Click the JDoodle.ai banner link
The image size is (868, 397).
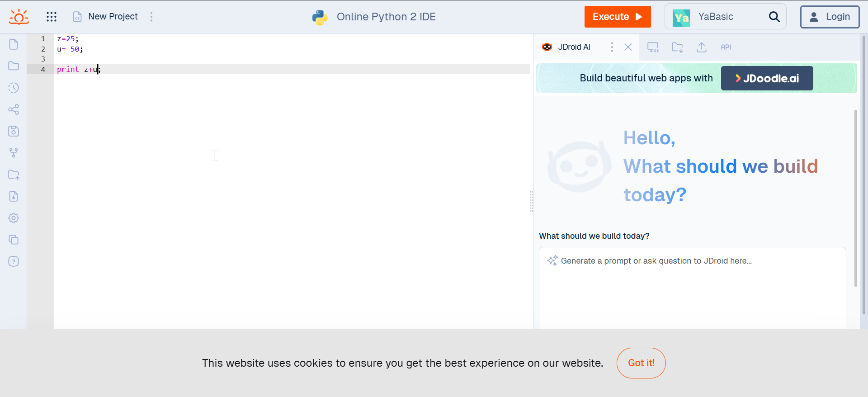click(x=767, y=78)
